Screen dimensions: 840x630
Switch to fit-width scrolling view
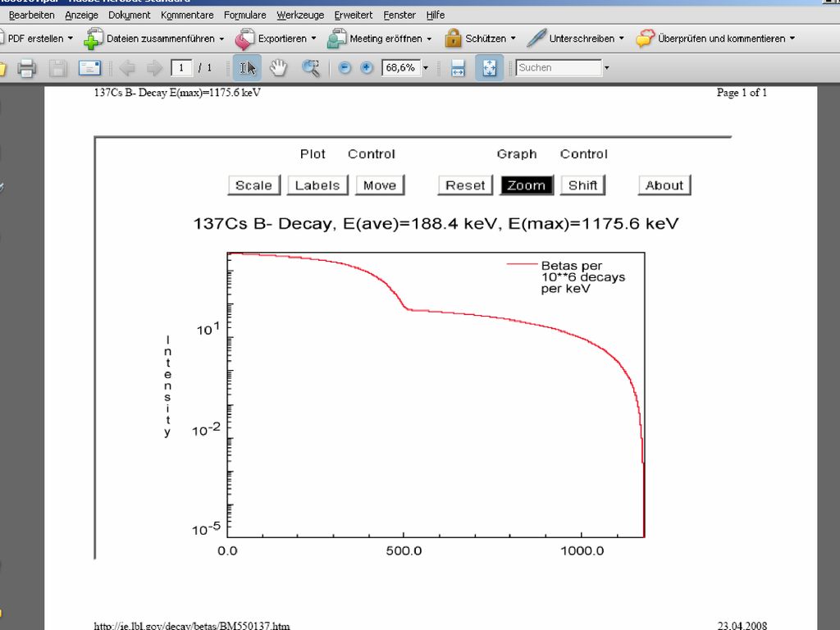point(458,68)
